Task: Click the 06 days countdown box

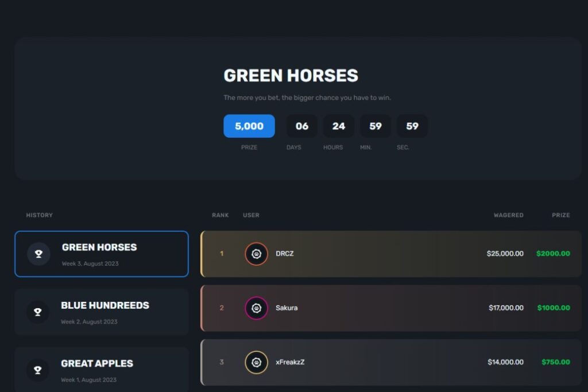Action: [302, 126]
